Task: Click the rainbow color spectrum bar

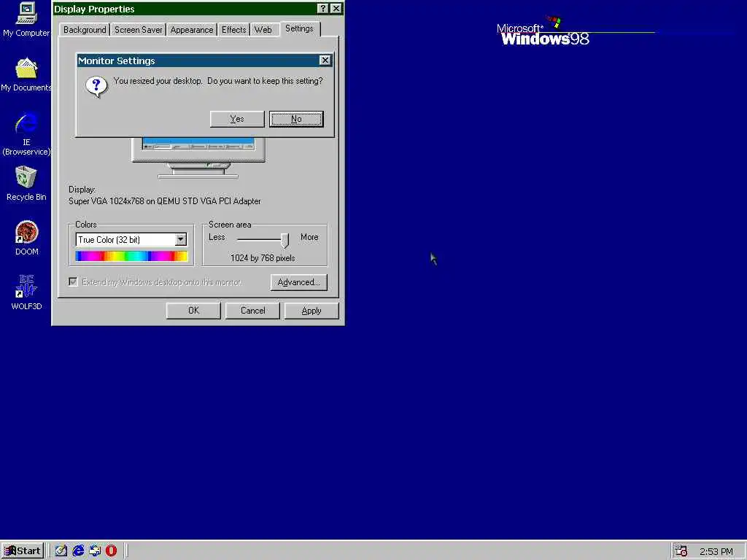Action: 131,256
